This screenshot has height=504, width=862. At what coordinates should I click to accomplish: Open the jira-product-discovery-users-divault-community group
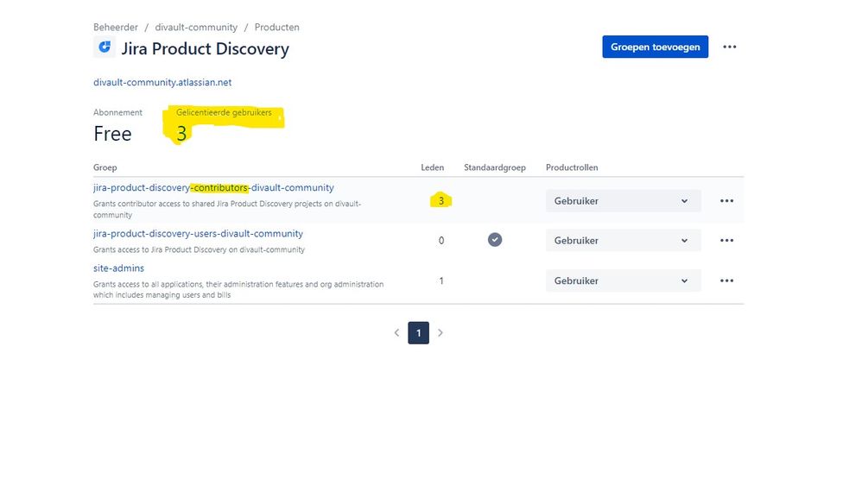coord(198,233)
